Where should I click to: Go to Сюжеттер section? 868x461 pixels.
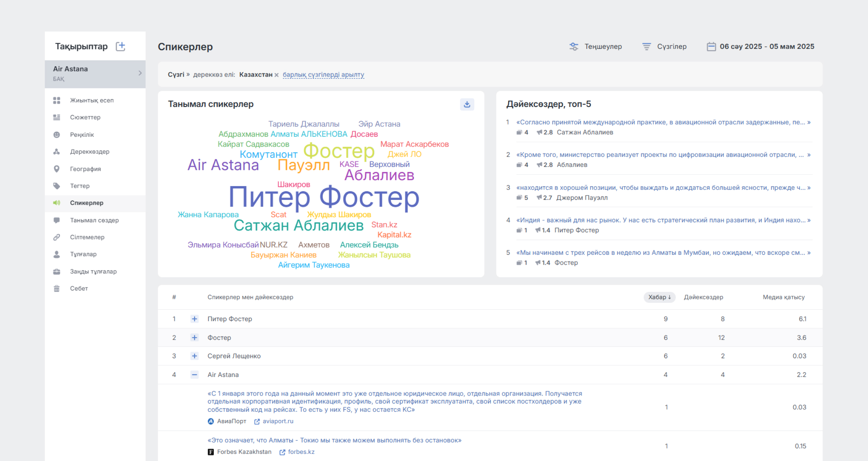(85, 118)
